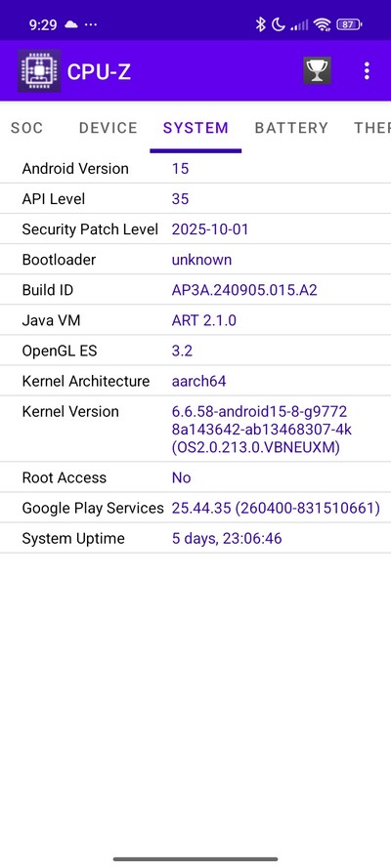
Task: Switch to the SOC tab
Action: (26, 128)
